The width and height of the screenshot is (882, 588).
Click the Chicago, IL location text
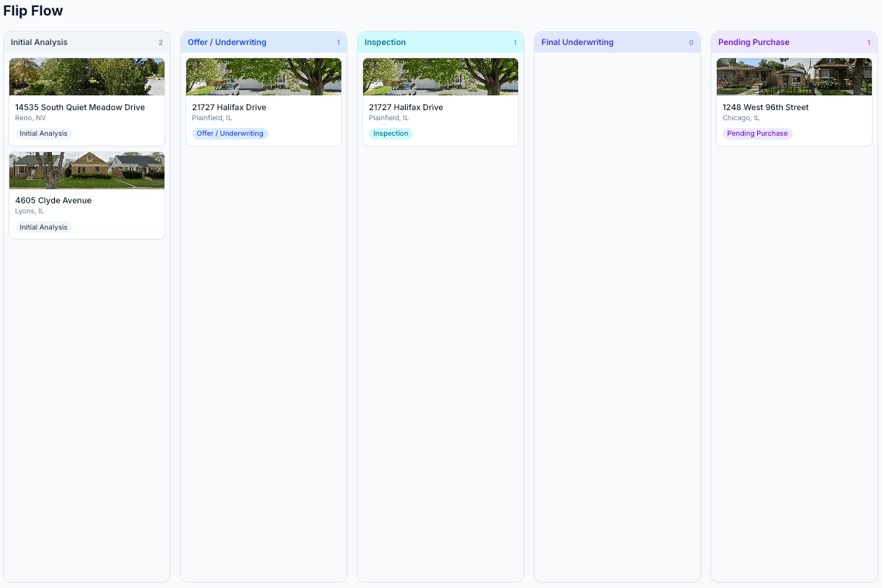point(741,118)
